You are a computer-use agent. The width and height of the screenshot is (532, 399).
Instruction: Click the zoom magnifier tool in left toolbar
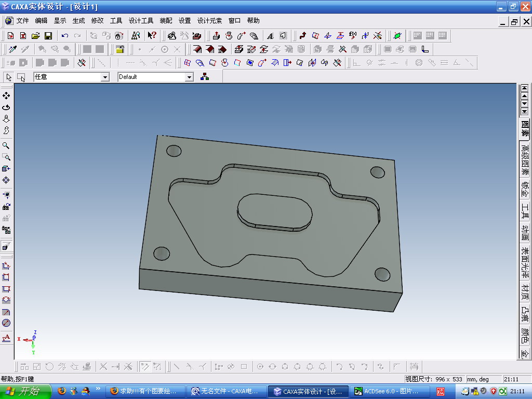click(6, 145)
